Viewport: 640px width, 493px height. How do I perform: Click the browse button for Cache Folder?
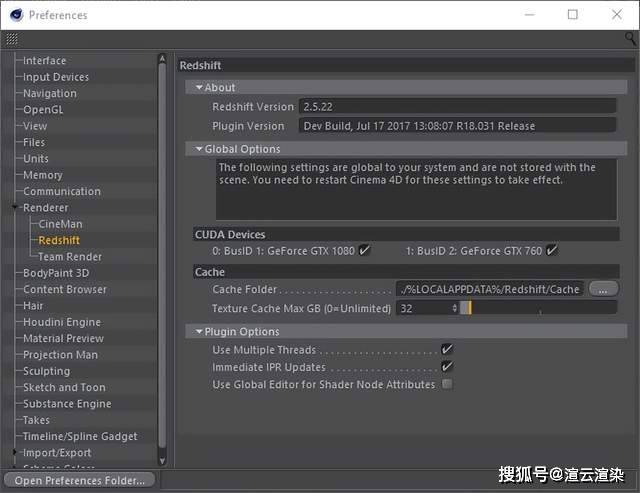click(603, 289)
